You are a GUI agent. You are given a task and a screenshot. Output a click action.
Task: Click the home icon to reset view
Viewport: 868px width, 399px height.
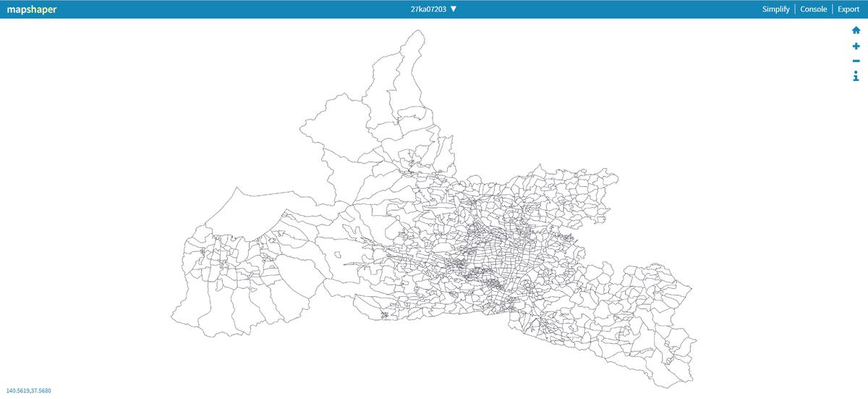(x=856, y=30)
